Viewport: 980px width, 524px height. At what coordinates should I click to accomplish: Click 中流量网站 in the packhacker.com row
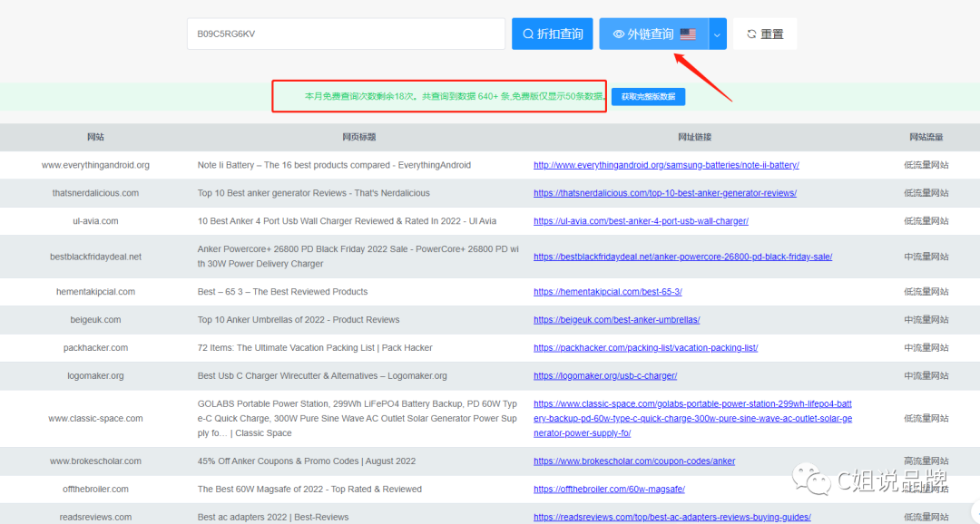[x=926, y=348]
